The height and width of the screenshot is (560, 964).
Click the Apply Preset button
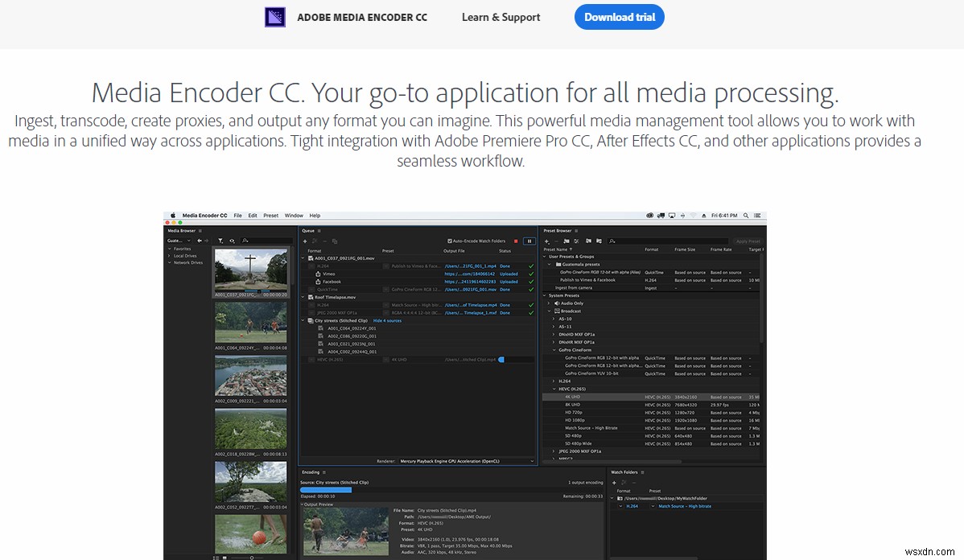coord(748,240)
